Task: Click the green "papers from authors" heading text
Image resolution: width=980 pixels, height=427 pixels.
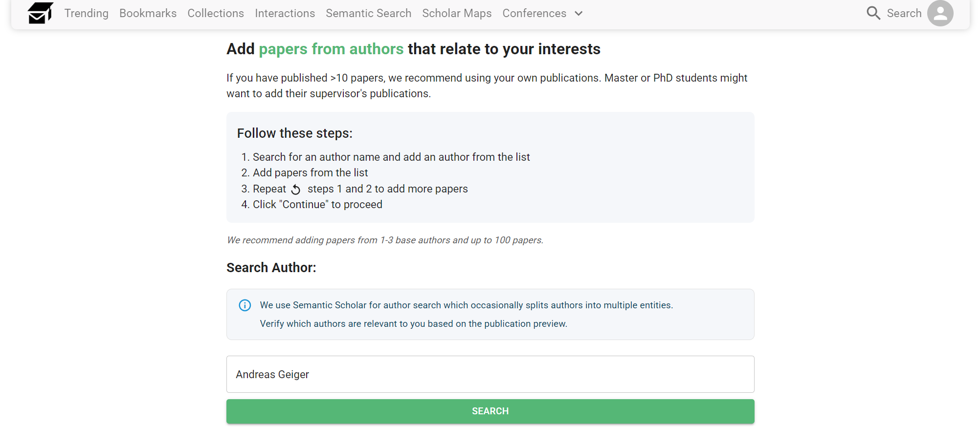Action: (331, 49)
